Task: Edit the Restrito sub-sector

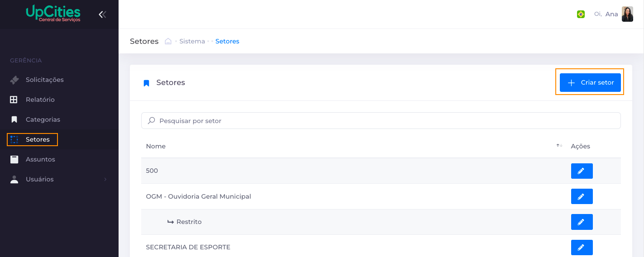Action: pos(582,222)
